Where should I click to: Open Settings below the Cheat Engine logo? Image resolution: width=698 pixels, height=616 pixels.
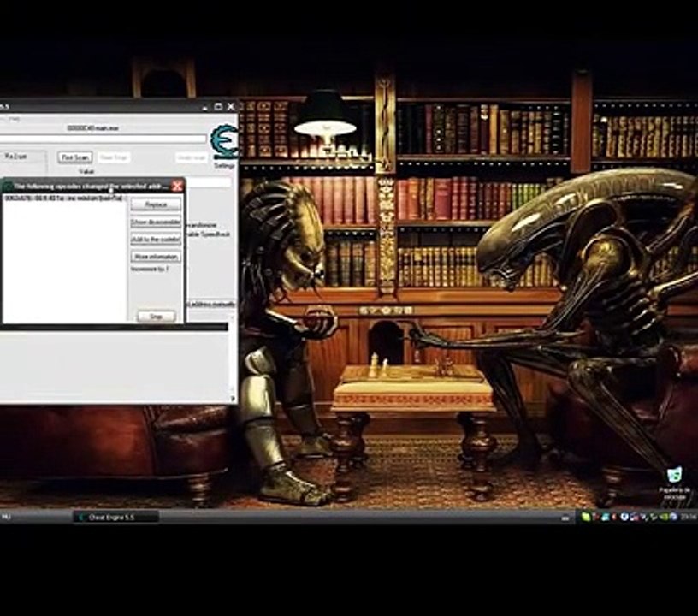tap(224, 166)
